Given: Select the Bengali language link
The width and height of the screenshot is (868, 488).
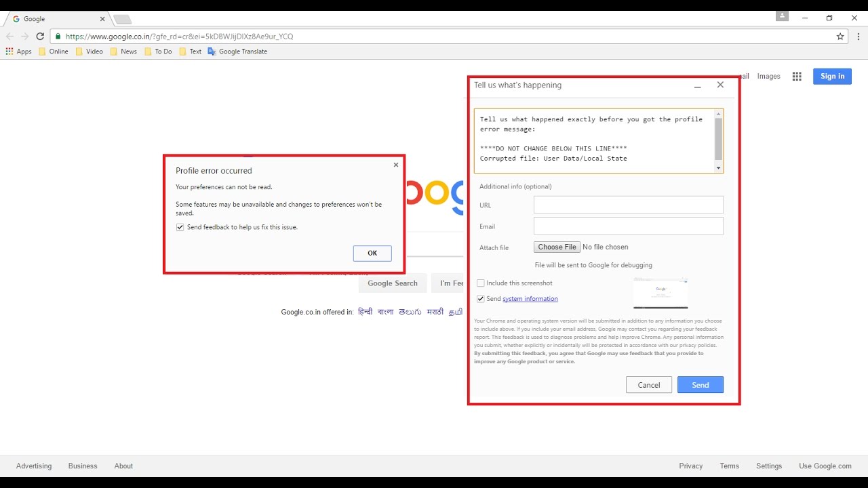Looking at the screenshot, I should [386, 312].
